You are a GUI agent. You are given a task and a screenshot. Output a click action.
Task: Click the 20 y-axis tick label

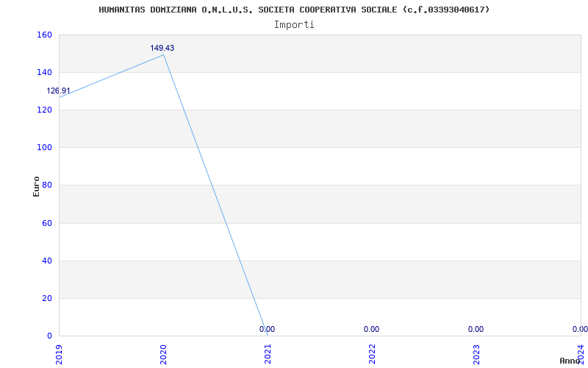pos(46,298)
